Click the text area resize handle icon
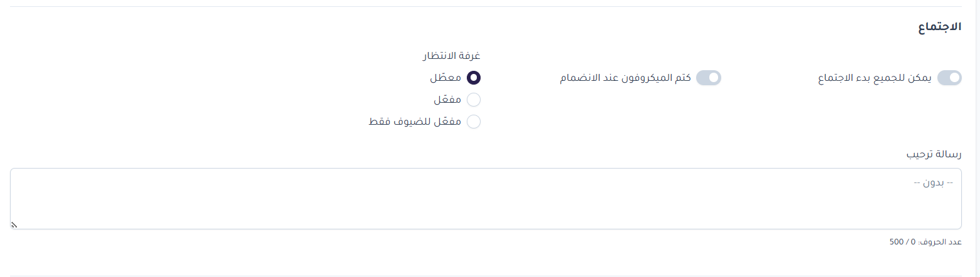Viewport: 980px width, 277px height. tap(14, 225)
